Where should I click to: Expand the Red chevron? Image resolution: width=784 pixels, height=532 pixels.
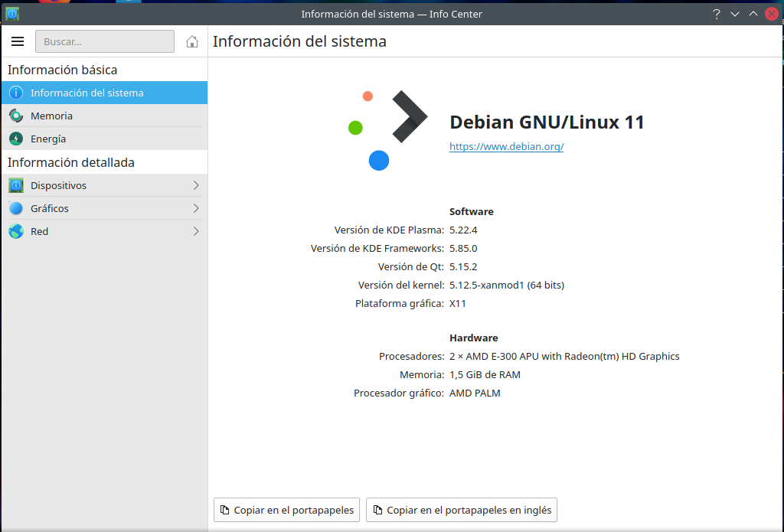[196, 231]
